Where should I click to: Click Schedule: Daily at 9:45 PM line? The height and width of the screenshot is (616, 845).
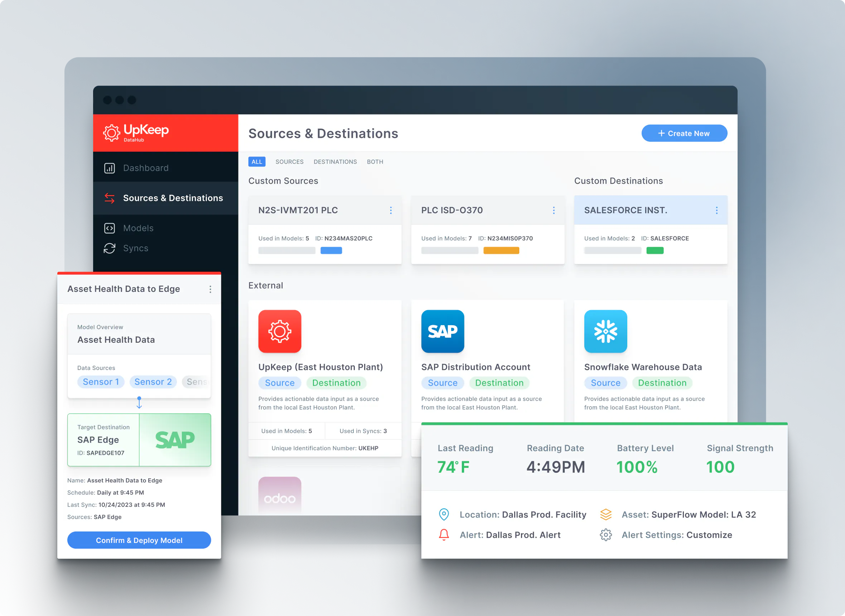[x=106, y=492]
